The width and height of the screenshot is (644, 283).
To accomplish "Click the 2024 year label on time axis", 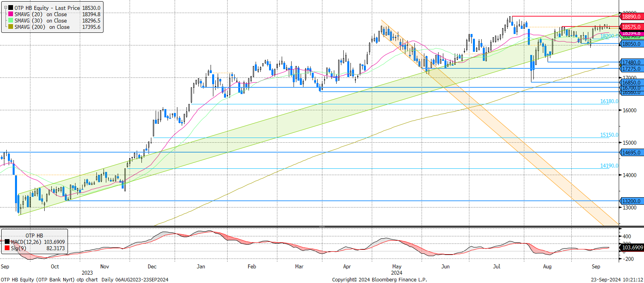I will (x=397, y=273).
